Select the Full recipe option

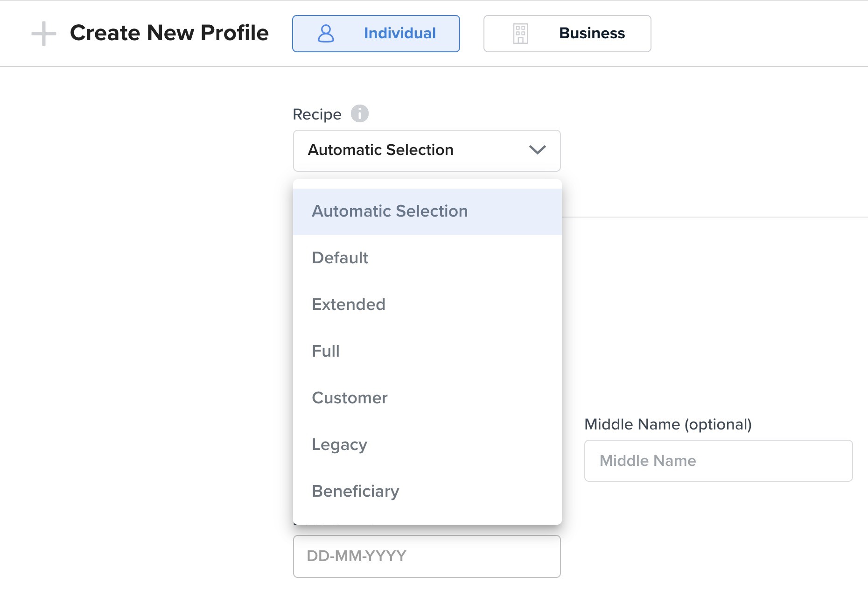tap(326, 352)
